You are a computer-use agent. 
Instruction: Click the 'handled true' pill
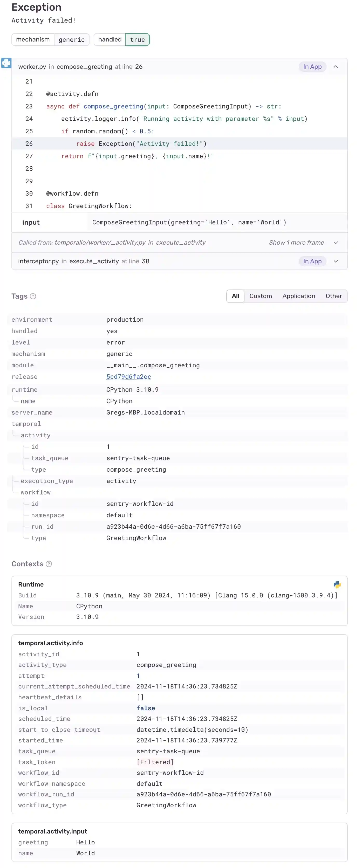[122, 39]
